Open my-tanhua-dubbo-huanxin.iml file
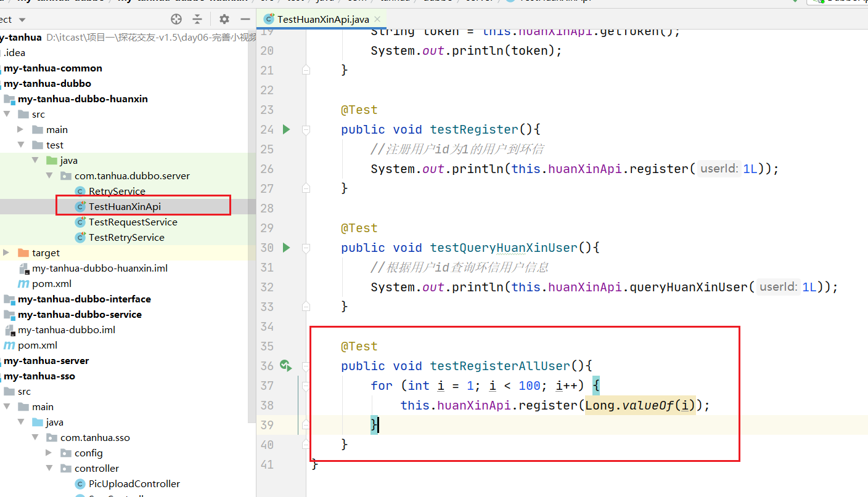 (100, 268)
